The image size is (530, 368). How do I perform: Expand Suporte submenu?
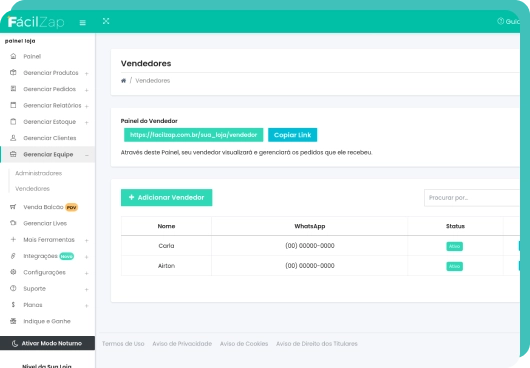[87, 289]
